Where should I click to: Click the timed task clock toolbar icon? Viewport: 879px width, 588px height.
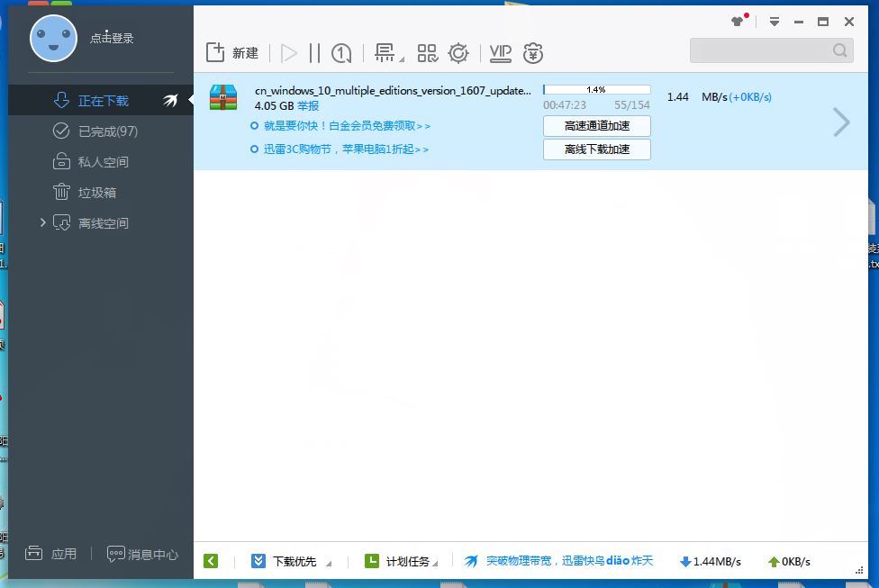click(341, 53)
